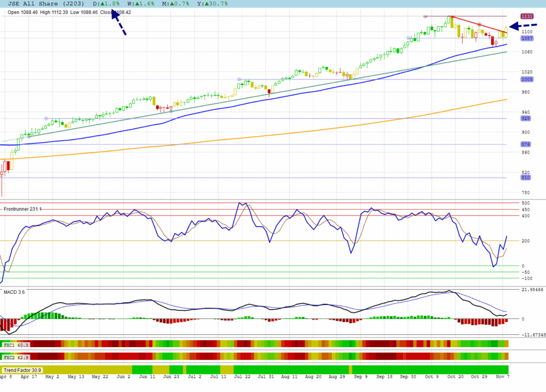Click the 810 price level label
The image size is (546, 392).
coord(526,178)
